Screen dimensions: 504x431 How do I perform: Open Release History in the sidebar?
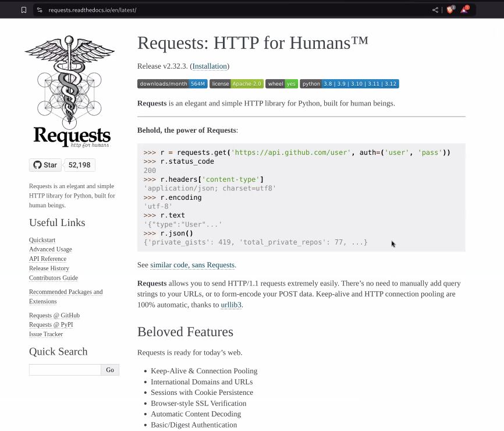click(49, 269)
